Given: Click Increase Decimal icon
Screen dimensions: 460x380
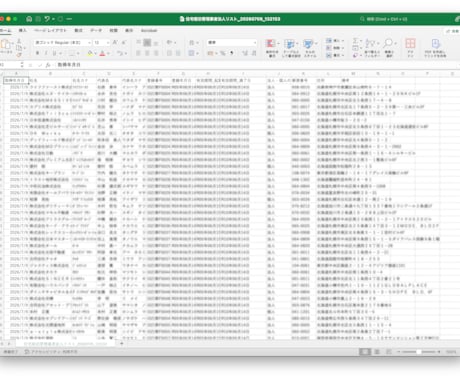Looking at the screenshot, I should (245, 53).
